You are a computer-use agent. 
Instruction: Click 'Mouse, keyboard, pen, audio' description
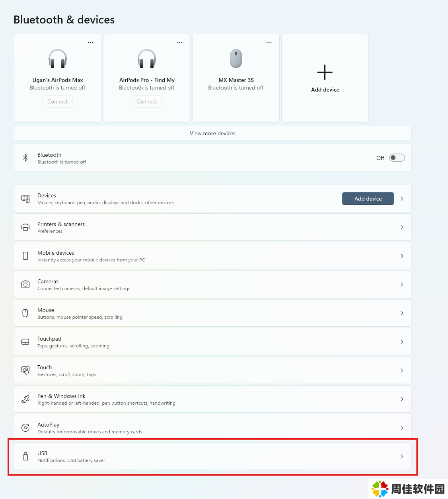click(x=105, y=203)
